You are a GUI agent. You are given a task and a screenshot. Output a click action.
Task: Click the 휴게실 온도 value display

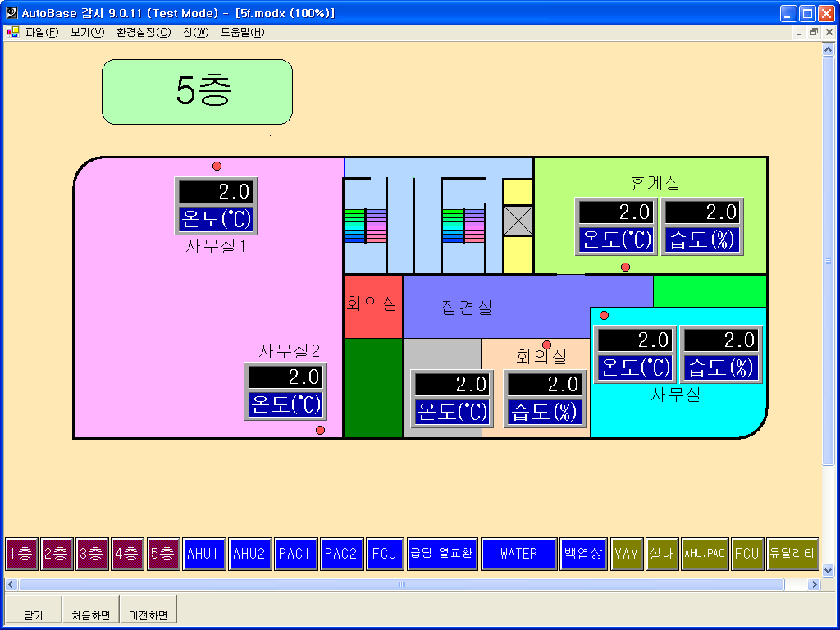coord(616,212)
